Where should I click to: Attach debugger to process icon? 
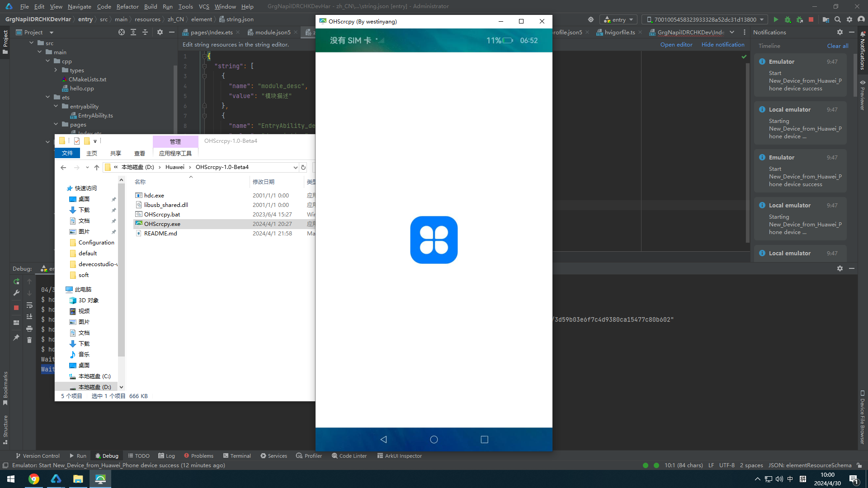point(799,19)
